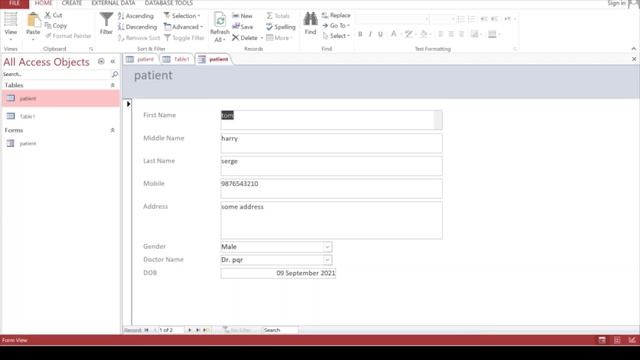This screenshot has height=360, width=640.
Task: Click the Address text box
Action: click(331, 220)
